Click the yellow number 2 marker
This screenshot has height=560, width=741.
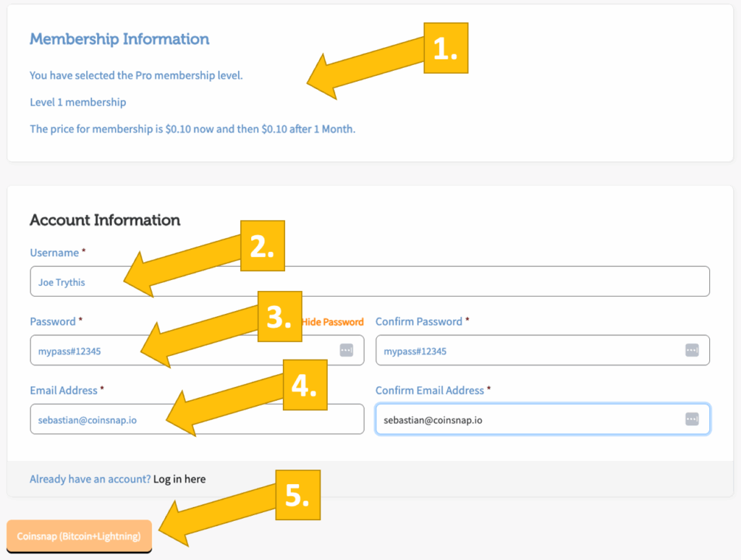[262, 247]
